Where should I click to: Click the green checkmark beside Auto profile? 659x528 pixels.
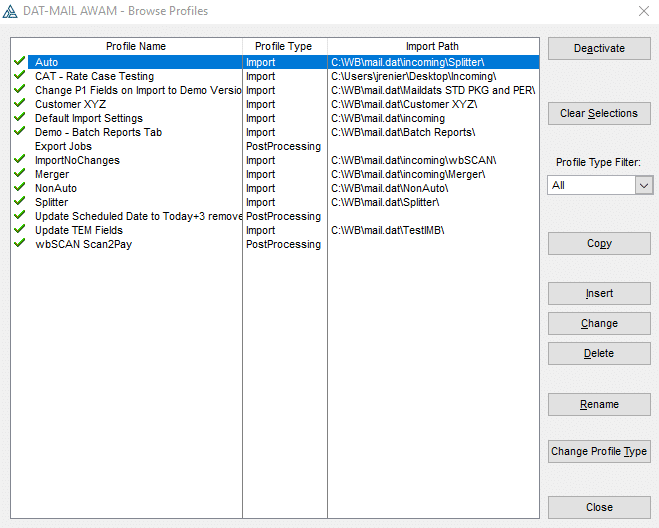pos(19,62)
